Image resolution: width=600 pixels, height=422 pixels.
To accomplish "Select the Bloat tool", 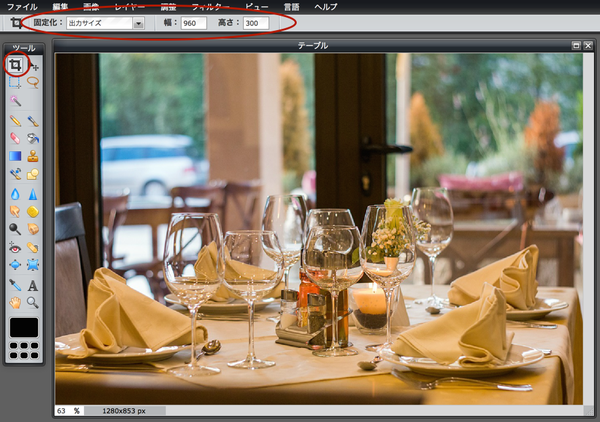I will coord(15,264).
